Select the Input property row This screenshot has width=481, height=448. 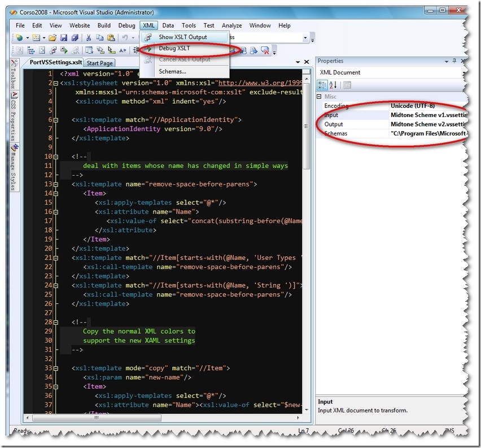[392, 115]
